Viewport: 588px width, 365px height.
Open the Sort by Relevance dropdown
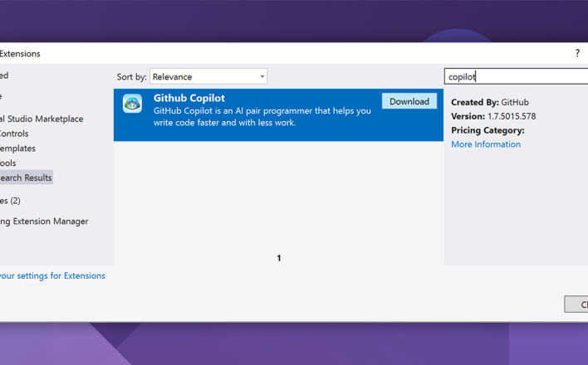208,76
